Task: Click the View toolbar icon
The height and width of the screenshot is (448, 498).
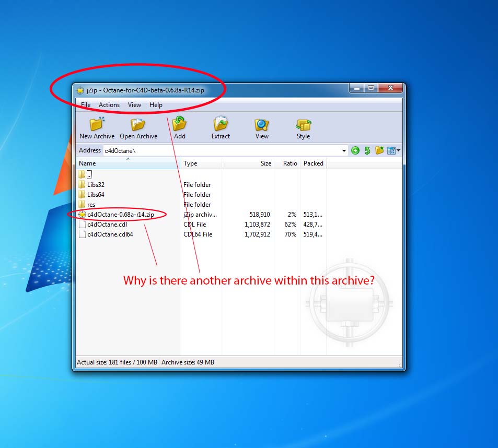Action: pos(262,124)
